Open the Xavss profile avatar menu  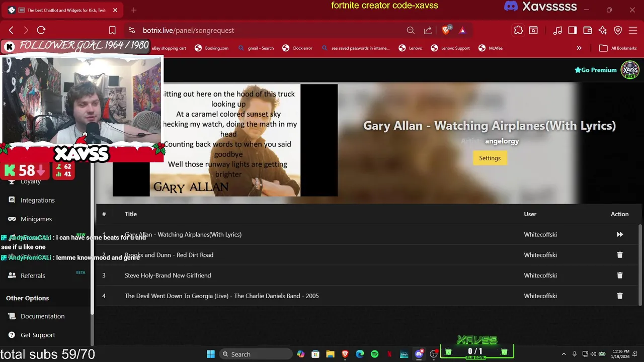(x=630, y=70)
